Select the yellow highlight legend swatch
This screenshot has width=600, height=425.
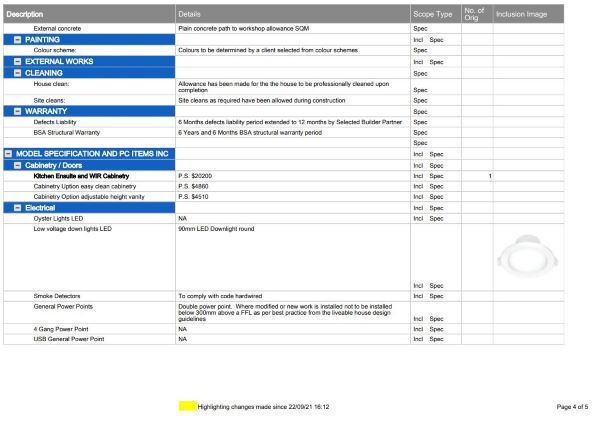click(x=188, y=406)
